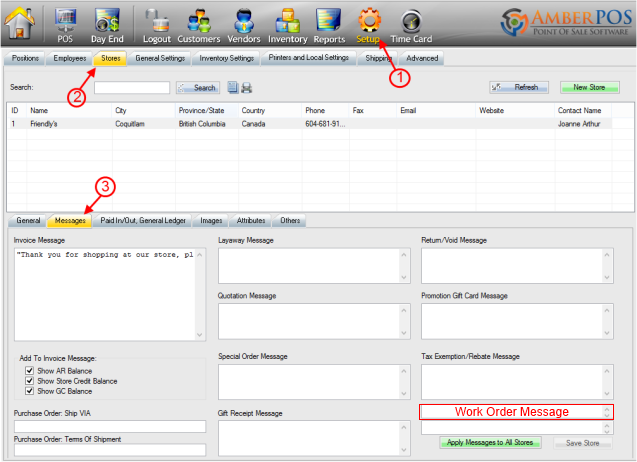Image resolution: width=637 pixels, height=462 pixels.
Task: Open Printers and Local Settings tab
Action: pos(309,58)
